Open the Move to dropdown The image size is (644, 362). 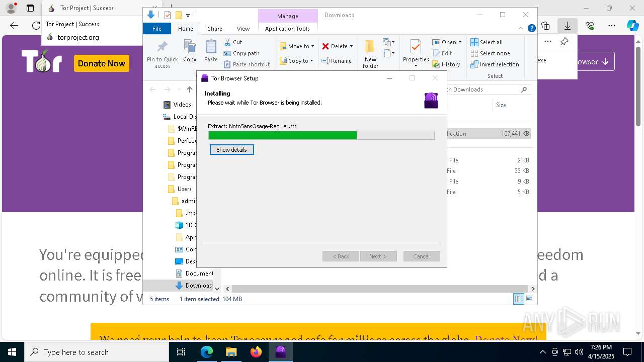click(x=297, y=46)
